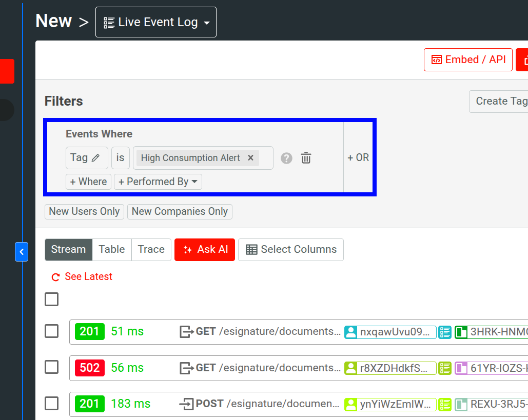Click the pencil icon to edit the Tag filter
The image size is (528, 420).
coord(95,158)
